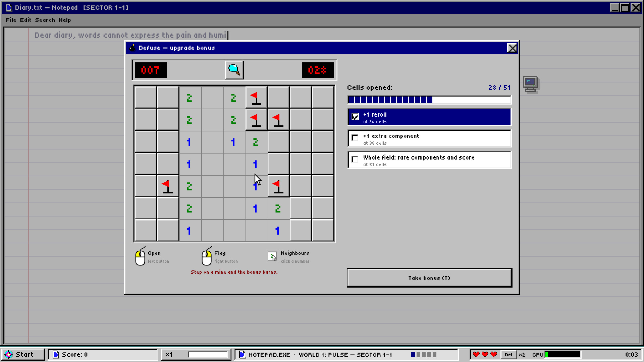Click the red 028 timer display
This screenshot has height=362, width=644.
coord(318,70)
